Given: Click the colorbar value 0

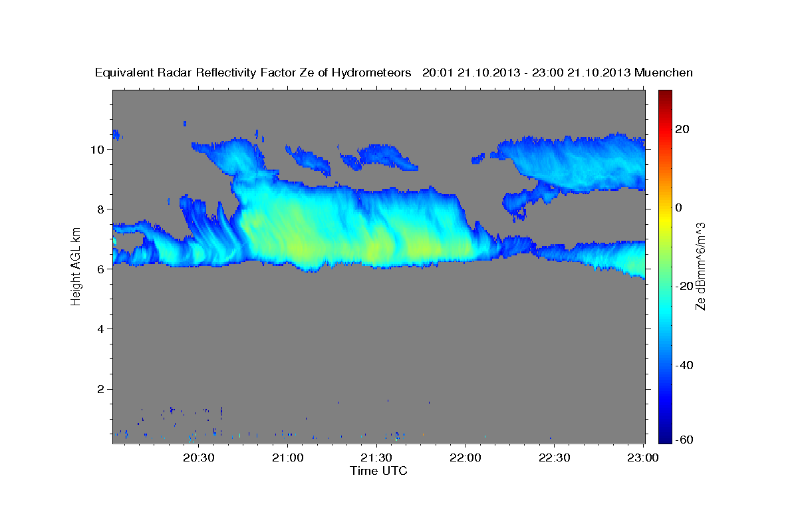Looking at the screenshot, I should pos(679,207).
